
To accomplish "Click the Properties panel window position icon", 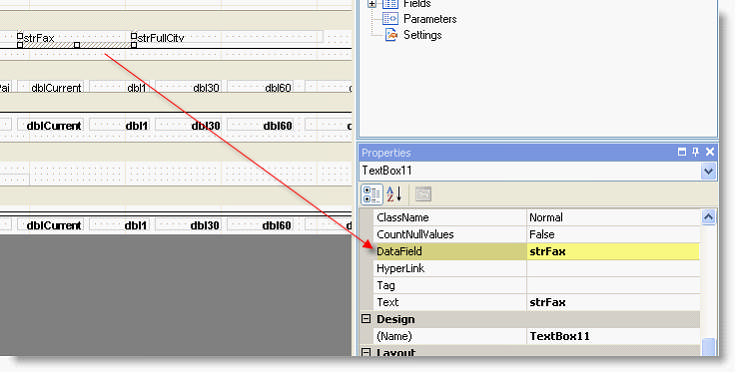I will [x=682, y=152].
